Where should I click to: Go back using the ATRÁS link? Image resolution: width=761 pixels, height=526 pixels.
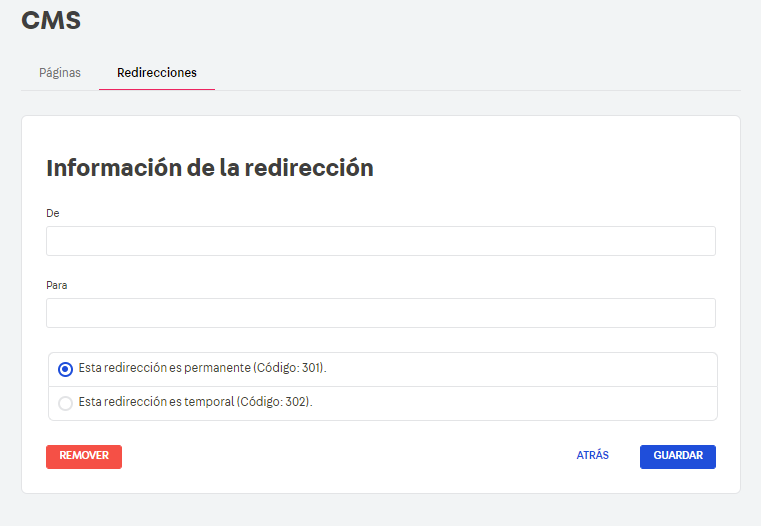pos(592,456)
